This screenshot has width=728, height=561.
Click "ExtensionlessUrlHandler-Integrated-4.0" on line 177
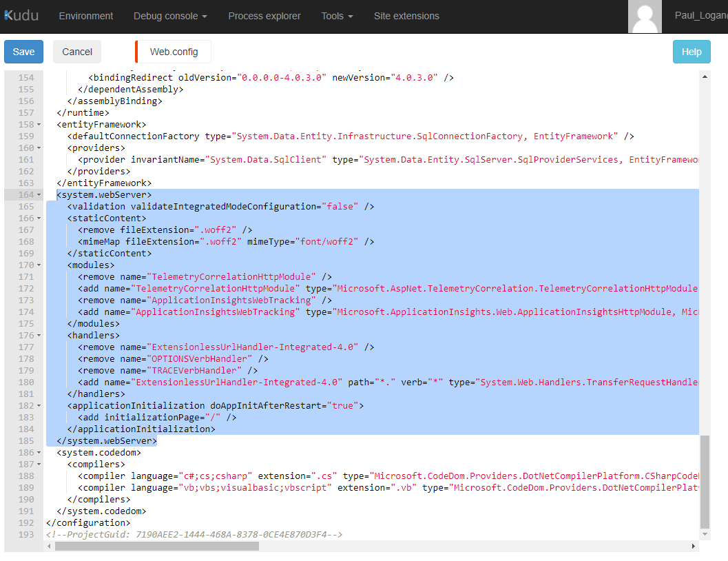(x=253, y=347)
